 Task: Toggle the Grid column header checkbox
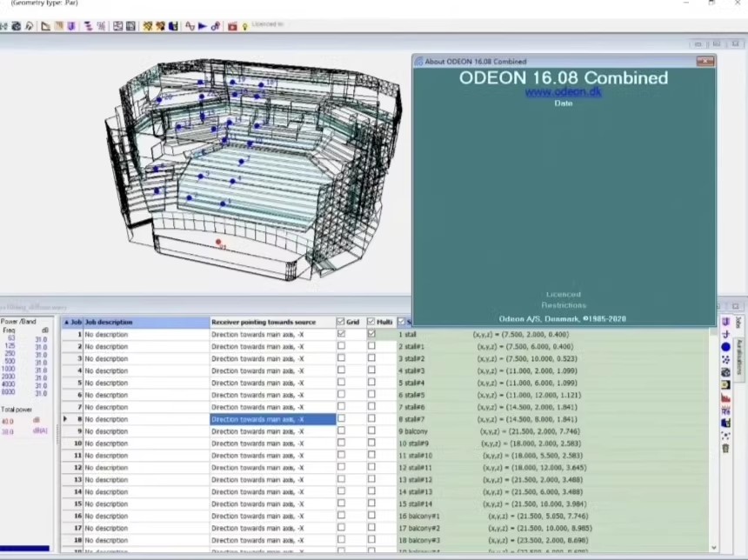pyautogui.click(x=341, y=322)
